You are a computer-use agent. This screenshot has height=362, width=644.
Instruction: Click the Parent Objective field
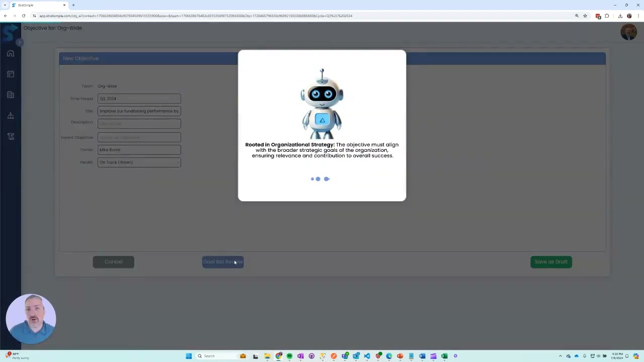(139, 137)
